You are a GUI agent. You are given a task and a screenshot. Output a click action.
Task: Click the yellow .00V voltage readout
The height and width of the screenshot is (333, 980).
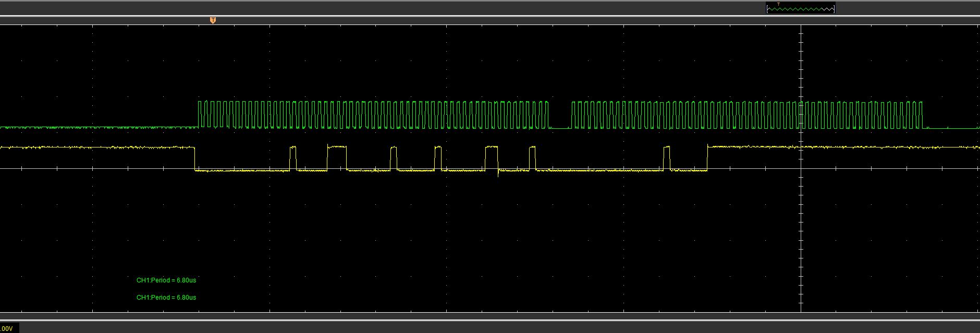[x=7, y=329]
